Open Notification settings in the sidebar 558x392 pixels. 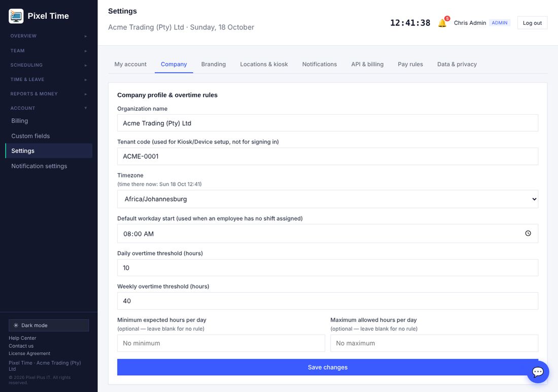(x=49, y=166)
